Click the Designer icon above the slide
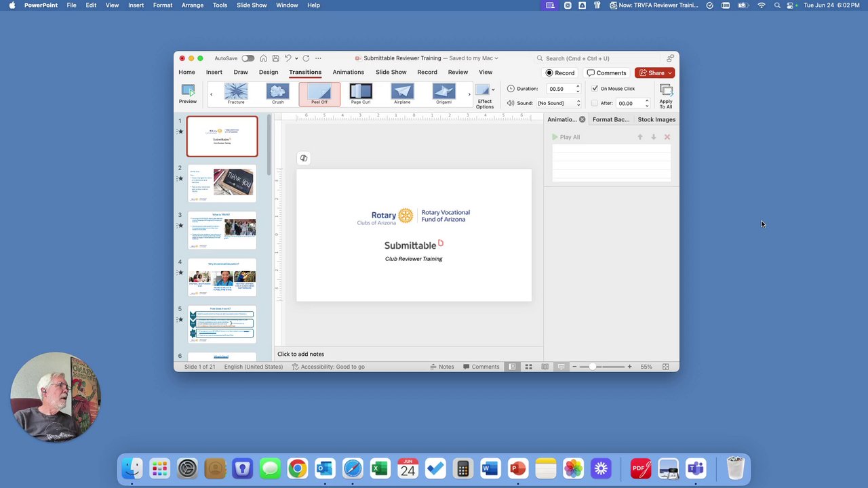868x488 pixels. pyautogui.click(x=304, y=158)
